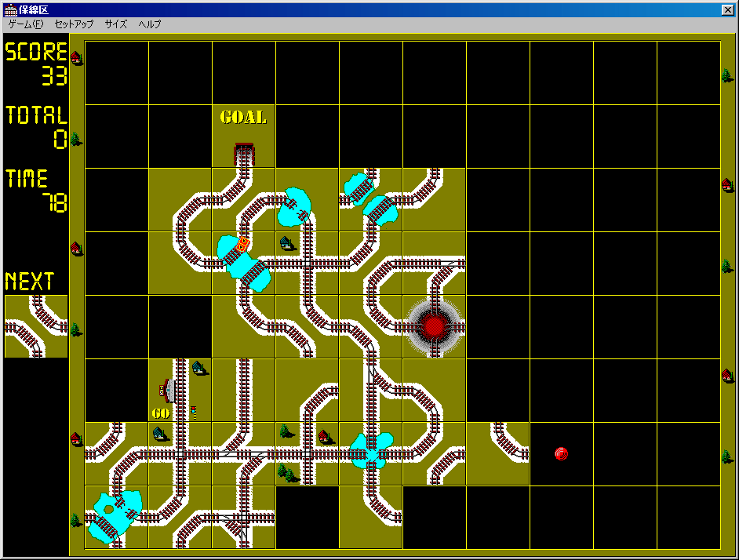Open the サイズ menu
Viewport: 739px width, 560px height.
116,24
